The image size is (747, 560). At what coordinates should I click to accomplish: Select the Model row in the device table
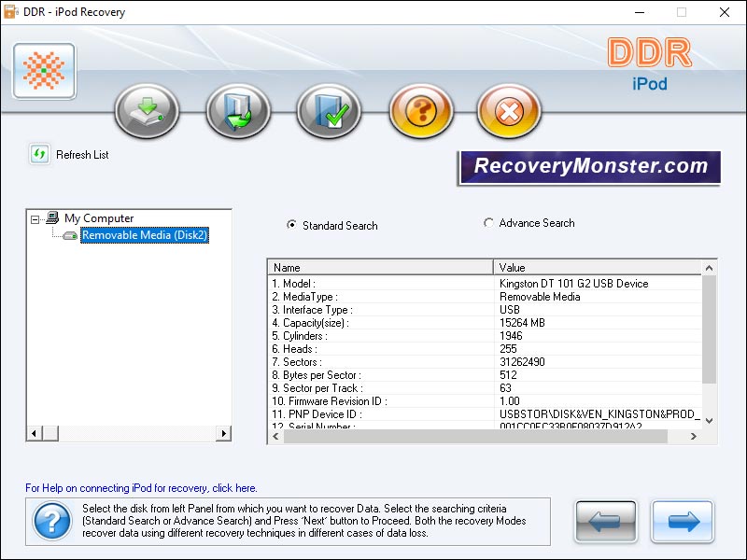tap(373, 283)
